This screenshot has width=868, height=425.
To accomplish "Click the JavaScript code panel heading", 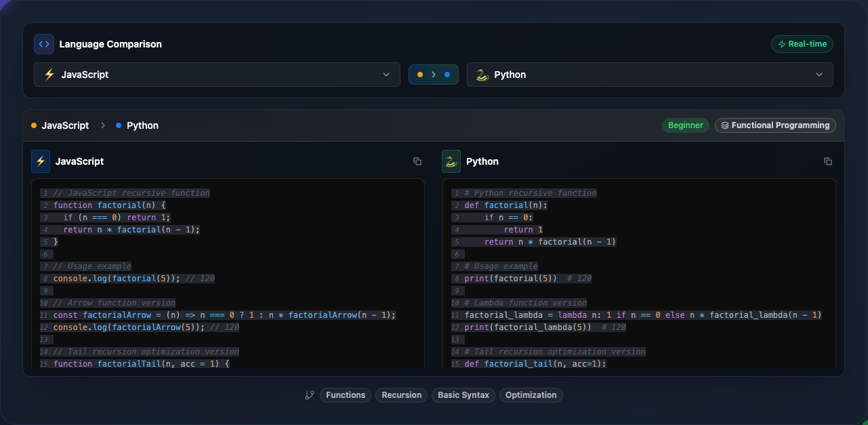I will (x=79, y=161).
